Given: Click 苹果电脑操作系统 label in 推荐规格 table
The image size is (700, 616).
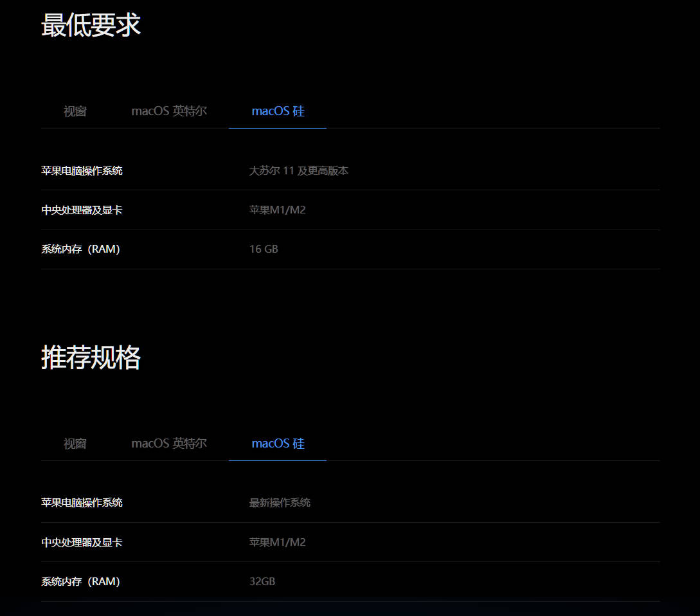Looking at the screenshot, I should pos(82,503).
